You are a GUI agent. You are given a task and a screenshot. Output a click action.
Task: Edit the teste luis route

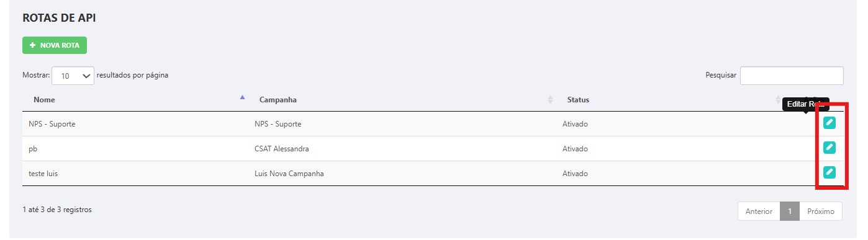click(x=829, y=172)
